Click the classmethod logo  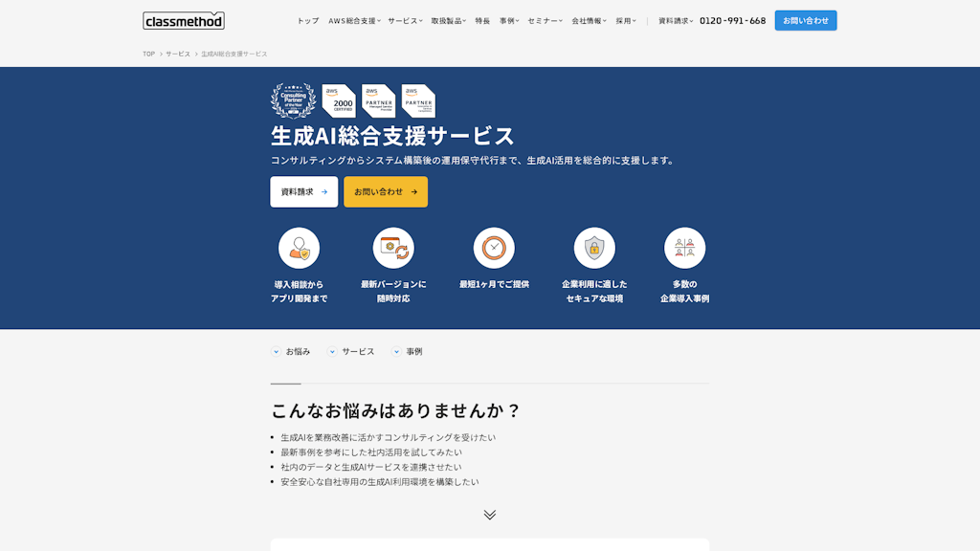point(184,20)
